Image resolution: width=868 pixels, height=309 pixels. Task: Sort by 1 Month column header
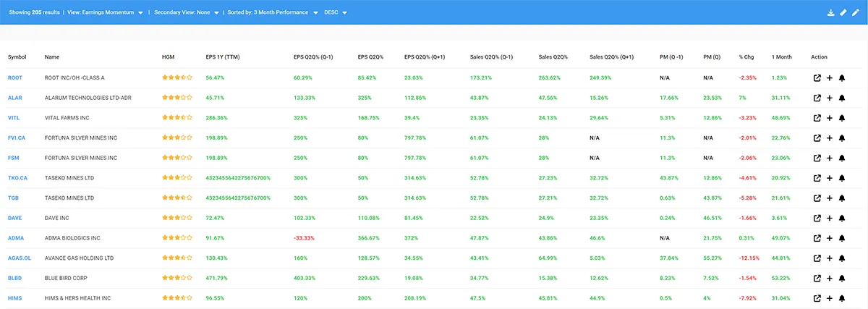click(782, 57)
